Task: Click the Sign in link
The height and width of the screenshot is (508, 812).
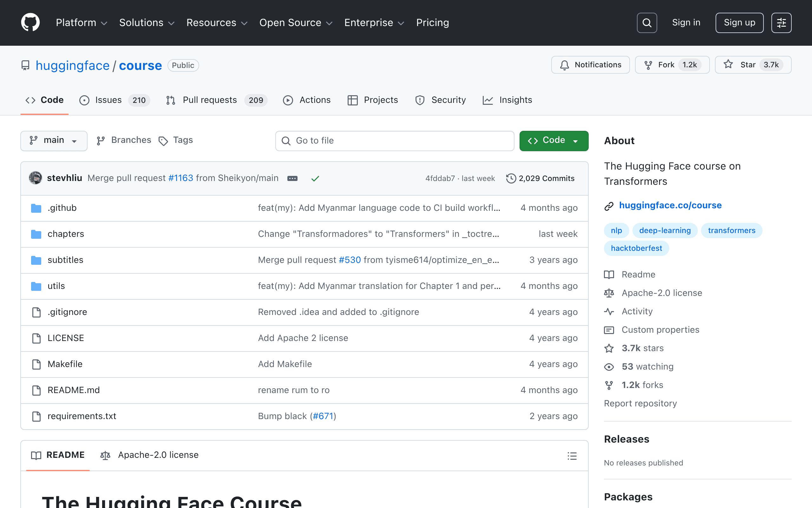Action: [686, 23]
